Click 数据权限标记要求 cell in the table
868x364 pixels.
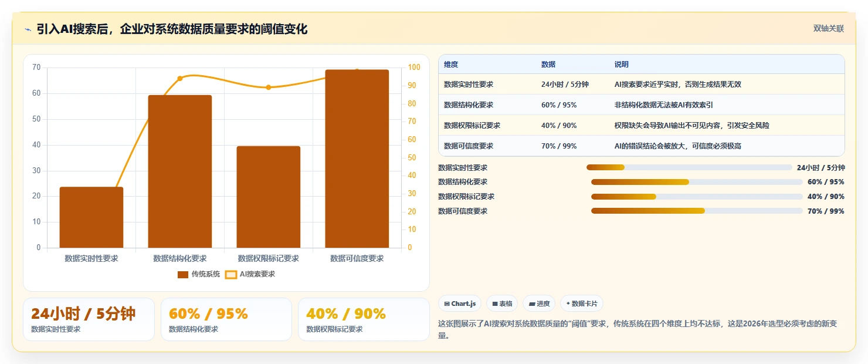(472, 126)
